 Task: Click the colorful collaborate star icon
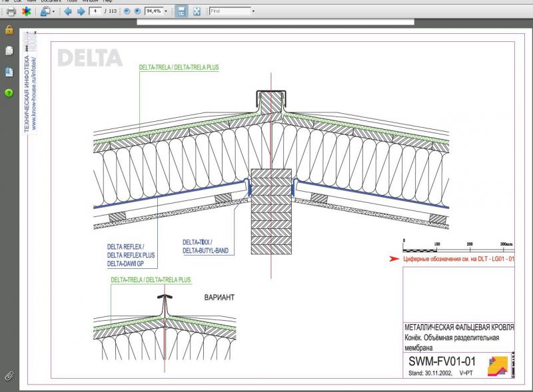click(26, 11)
